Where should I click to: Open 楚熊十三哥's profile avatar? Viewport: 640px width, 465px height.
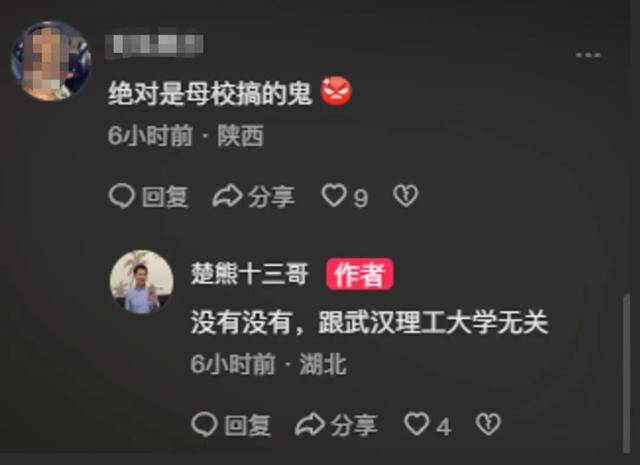[142, 282]
